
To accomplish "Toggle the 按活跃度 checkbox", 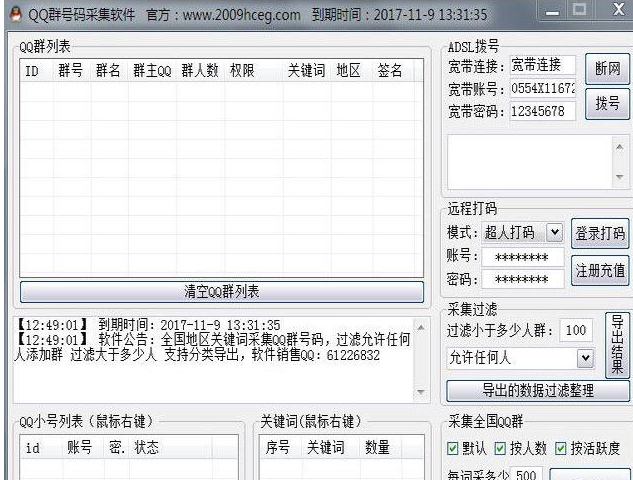I will tap(560, 448).
